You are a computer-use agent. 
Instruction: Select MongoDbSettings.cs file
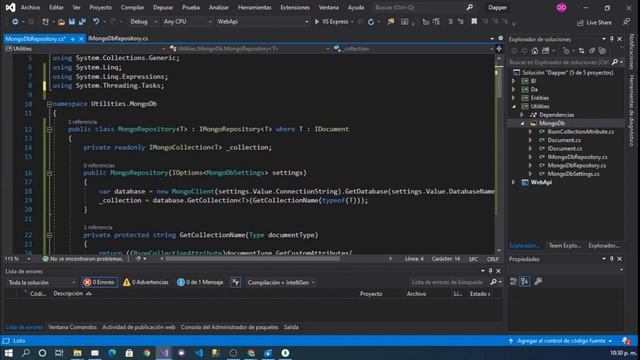click(x=573, y=174)
